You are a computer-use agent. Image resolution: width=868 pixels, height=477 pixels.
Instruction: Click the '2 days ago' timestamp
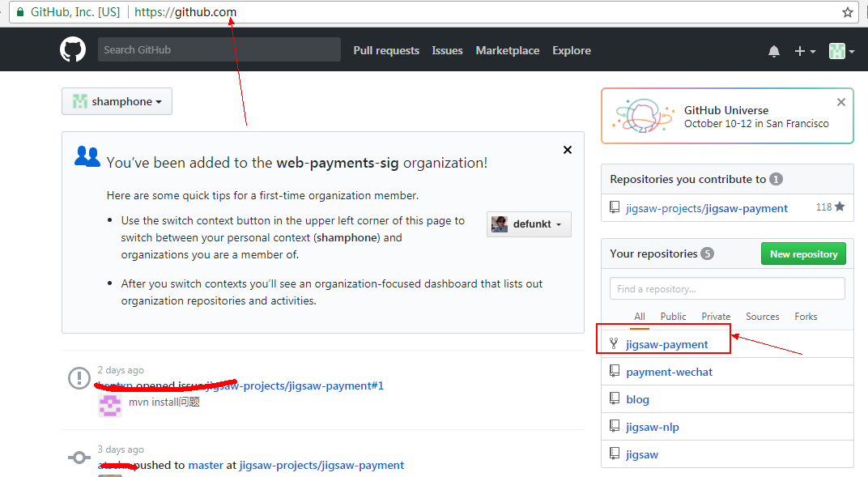pos(121,370)
